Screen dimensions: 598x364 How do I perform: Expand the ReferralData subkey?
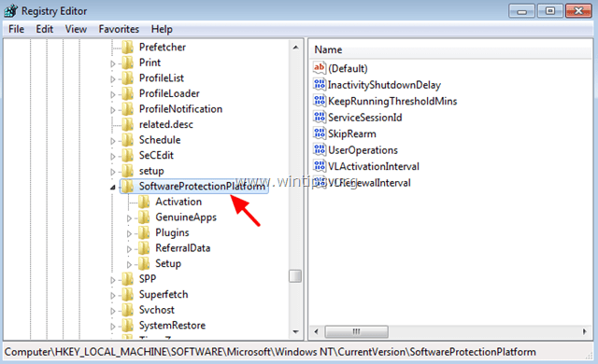point(129,249)
